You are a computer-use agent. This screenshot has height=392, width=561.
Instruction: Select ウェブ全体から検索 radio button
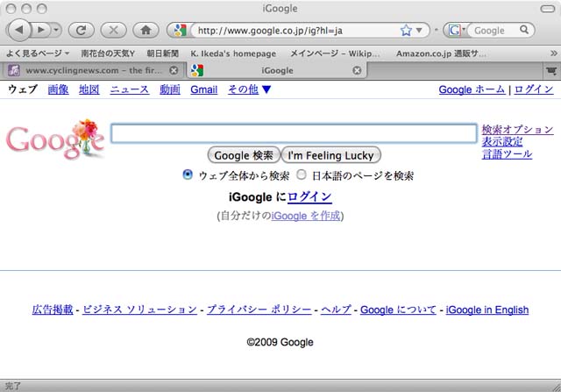[187, 175]
